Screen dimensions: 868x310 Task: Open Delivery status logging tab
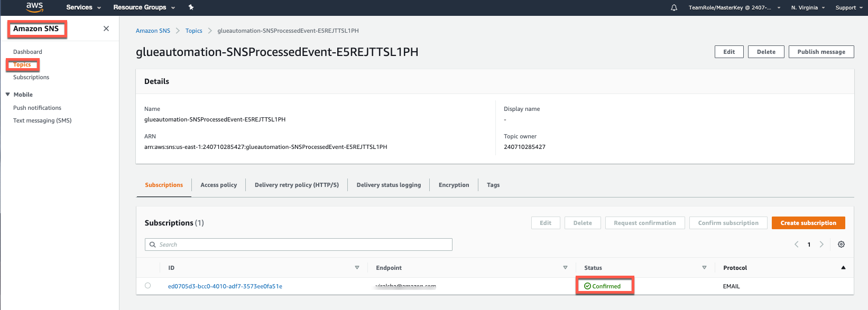pos(389,185)
